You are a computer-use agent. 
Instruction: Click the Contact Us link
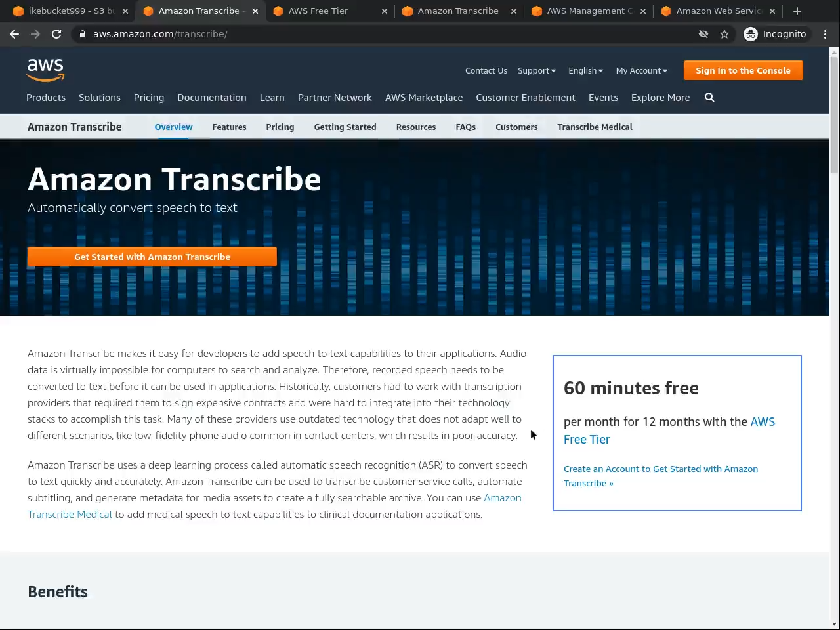pos(486,71)
